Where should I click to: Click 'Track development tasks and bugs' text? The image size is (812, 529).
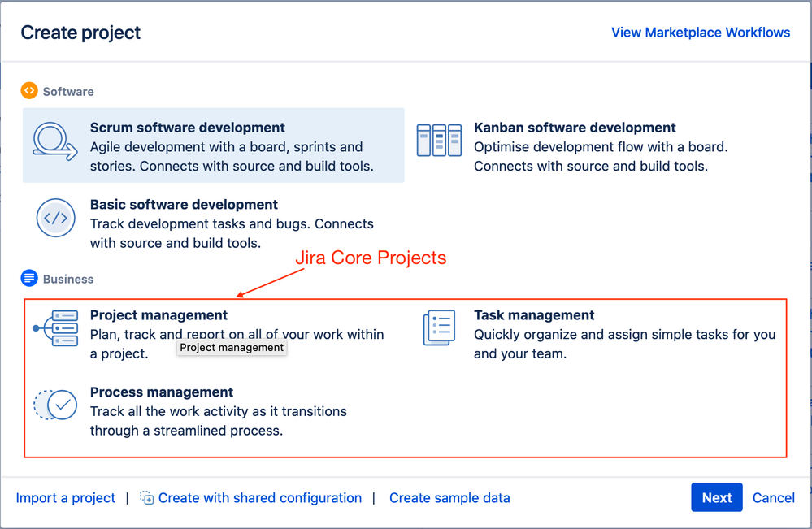232,233
